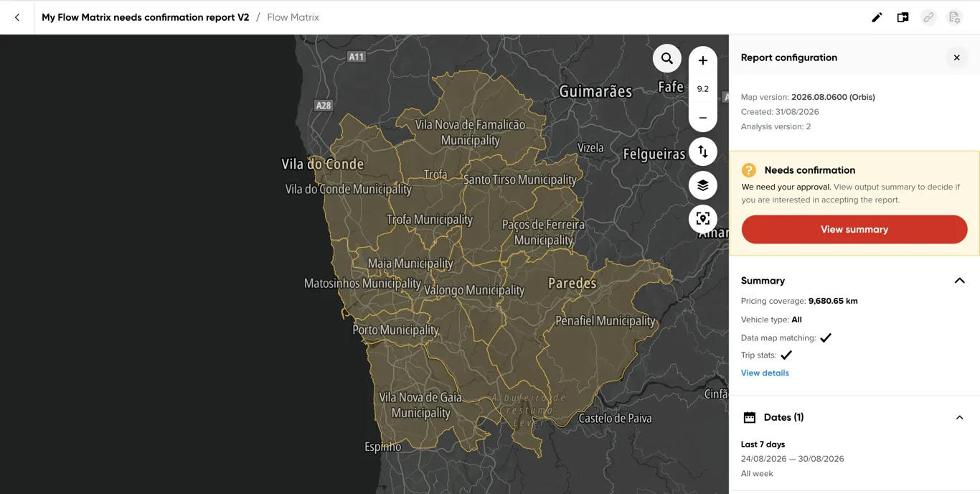Click the back arrow icon

click(17, 17)
